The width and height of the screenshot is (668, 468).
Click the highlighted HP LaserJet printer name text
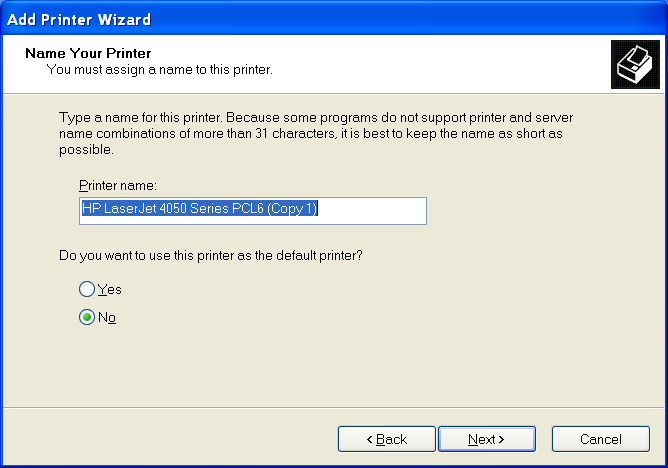(x=199, y=209)
